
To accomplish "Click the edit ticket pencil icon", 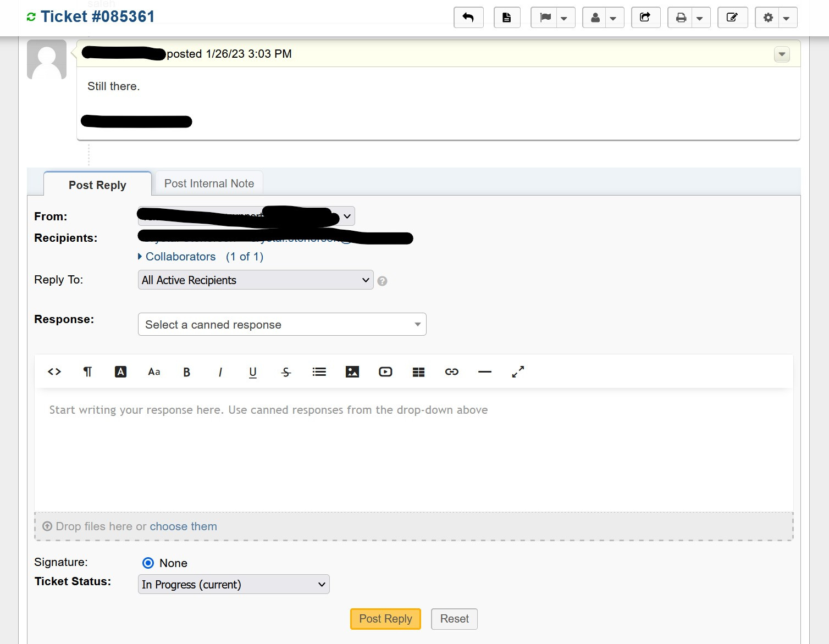I will tap(732, 18).
